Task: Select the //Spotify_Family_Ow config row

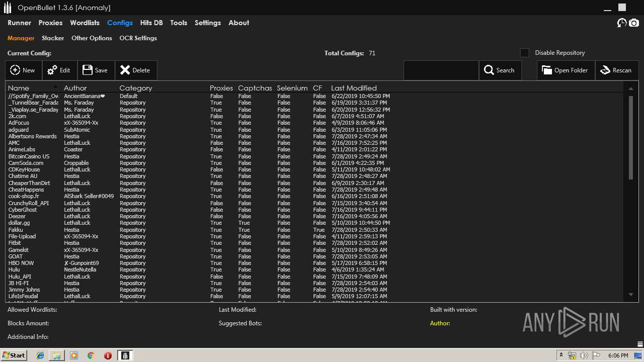Action: 314,96
